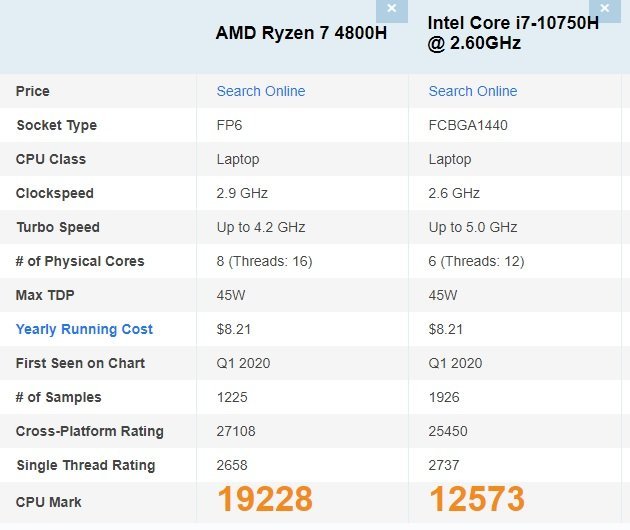Open Search Online link for Core i7-10750H
This screenshot has height=530, width=630.
(473, 91)
